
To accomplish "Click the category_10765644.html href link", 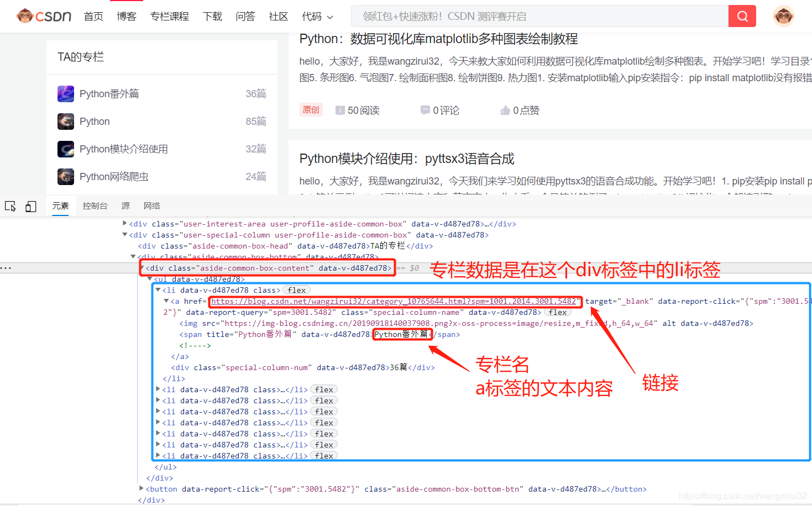I will 394,301.
